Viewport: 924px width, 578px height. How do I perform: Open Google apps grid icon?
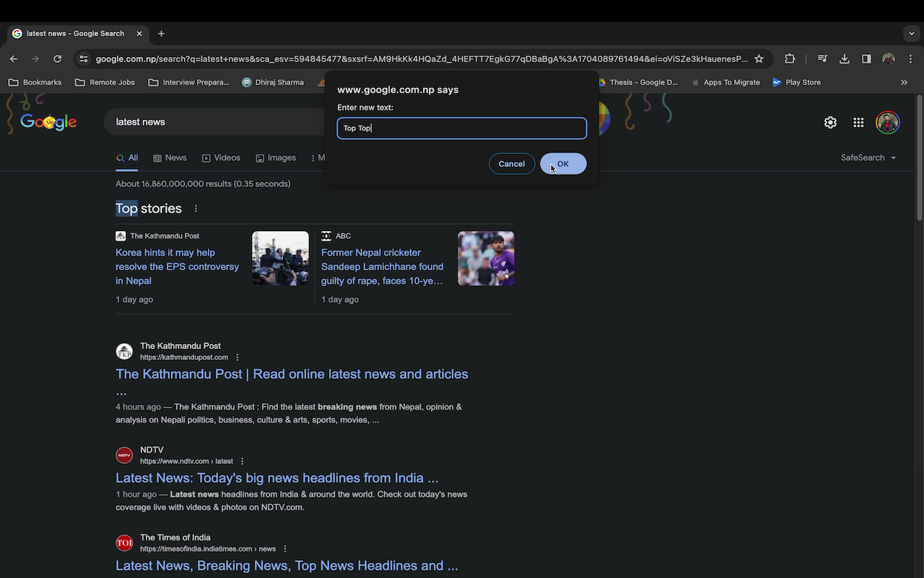tap(858, 122)
